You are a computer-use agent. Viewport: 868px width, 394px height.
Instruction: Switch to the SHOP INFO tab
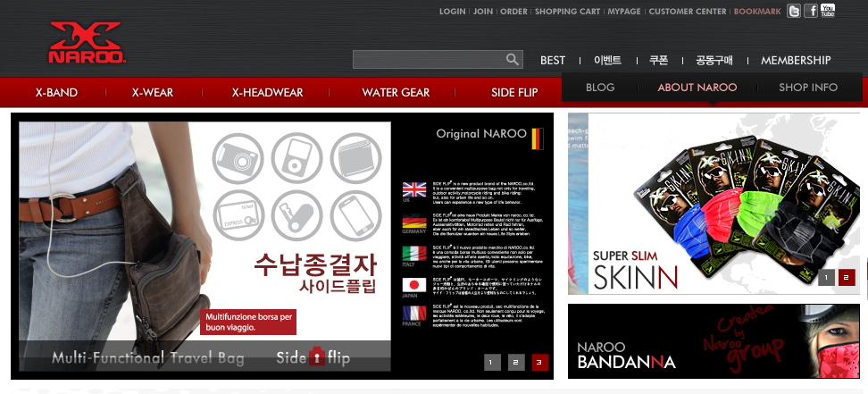point(808,87)
